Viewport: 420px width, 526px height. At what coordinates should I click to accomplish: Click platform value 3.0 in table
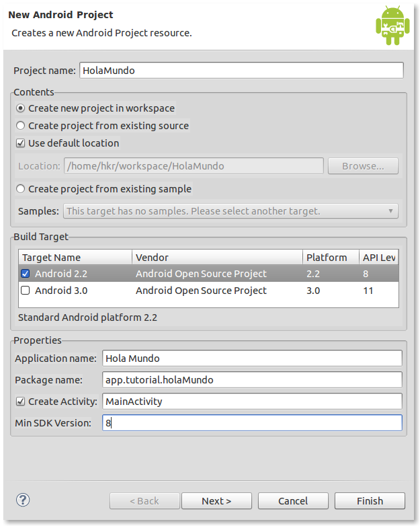(313, 291)
